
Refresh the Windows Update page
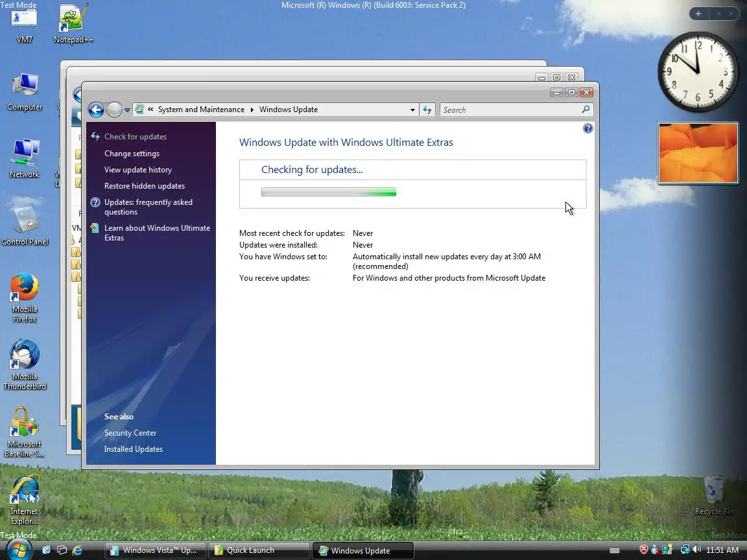point(427,110)
